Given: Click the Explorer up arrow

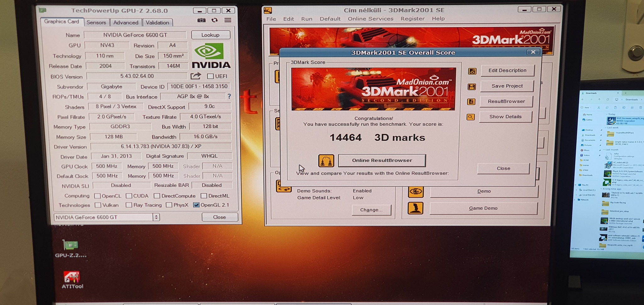Looking at the screenshot, I should click(599, 99).
